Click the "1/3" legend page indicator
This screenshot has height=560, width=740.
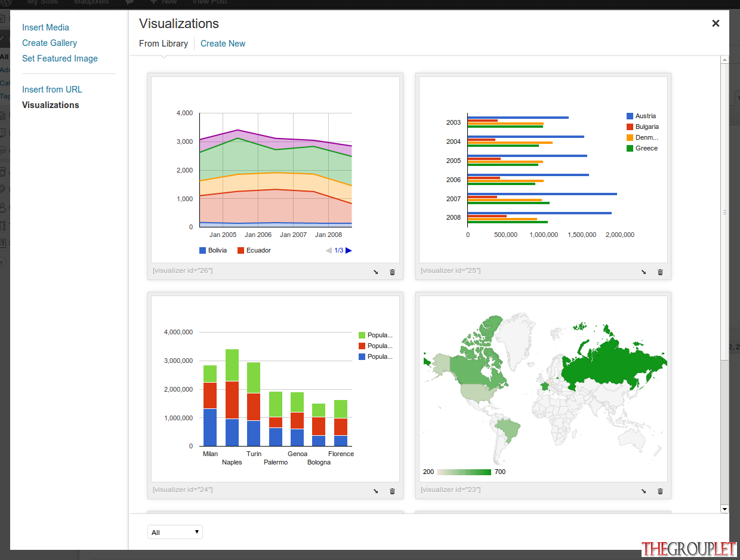tap(338, 251)
